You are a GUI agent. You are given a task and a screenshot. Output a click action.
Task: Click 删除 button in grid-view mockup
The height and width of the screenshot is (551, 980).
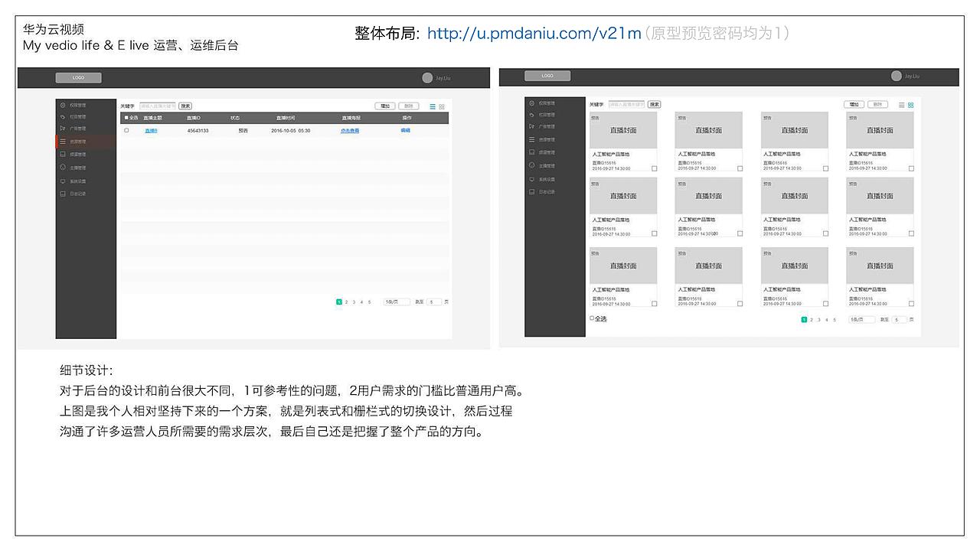click(878, 104)
